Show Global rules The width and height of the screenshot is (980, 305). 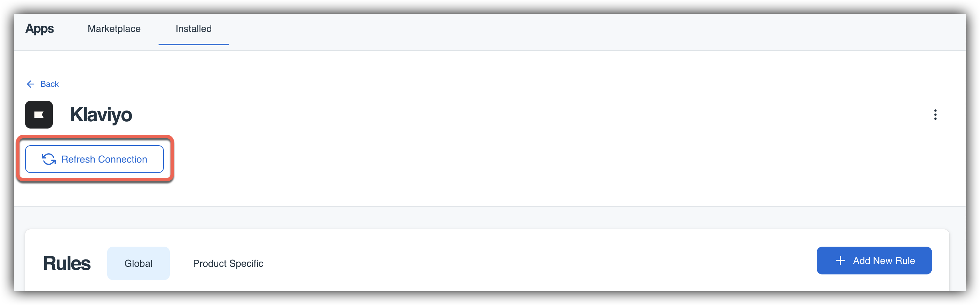click(x=139, y=263)
